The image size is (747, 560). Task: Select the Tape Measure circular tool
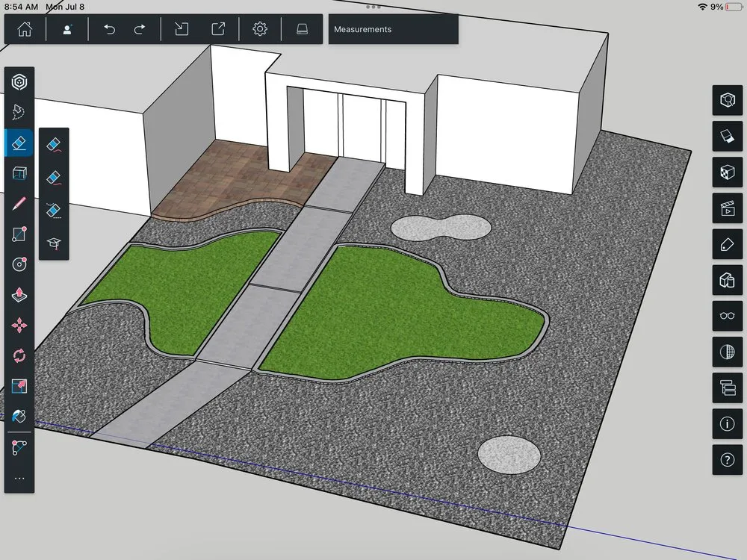(19, 264)
